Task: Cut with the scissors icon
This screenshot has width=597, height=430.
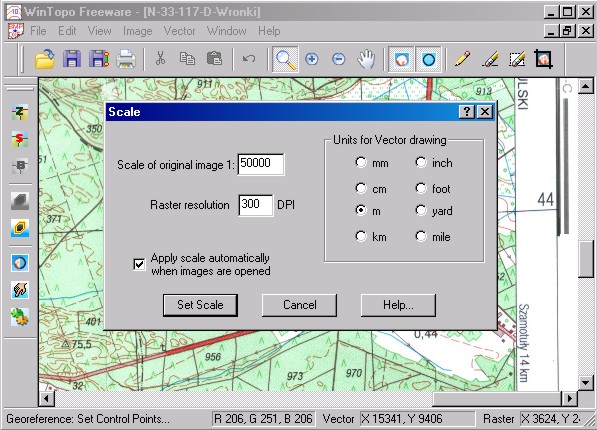Action: pos(160,59)
